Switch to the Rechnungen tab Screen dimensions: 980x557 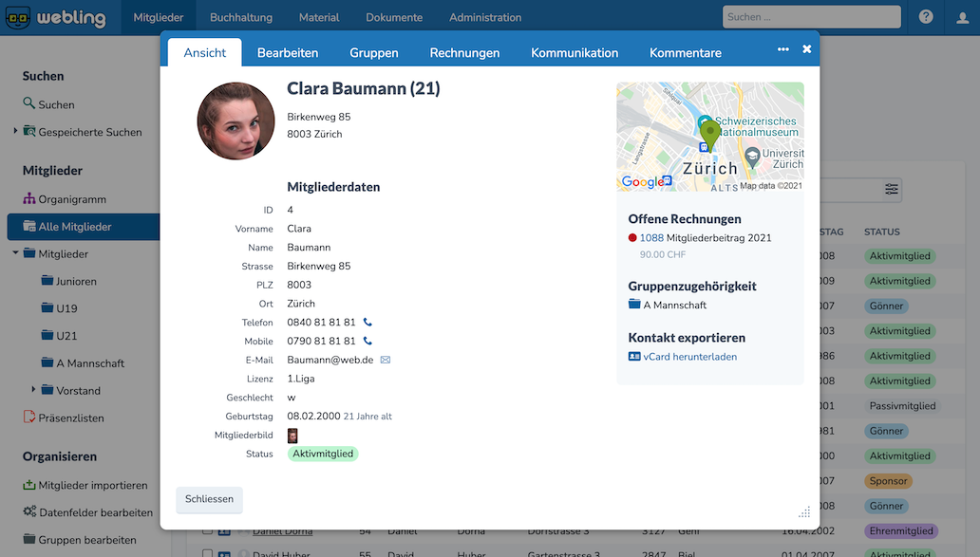tap(464, 52)
